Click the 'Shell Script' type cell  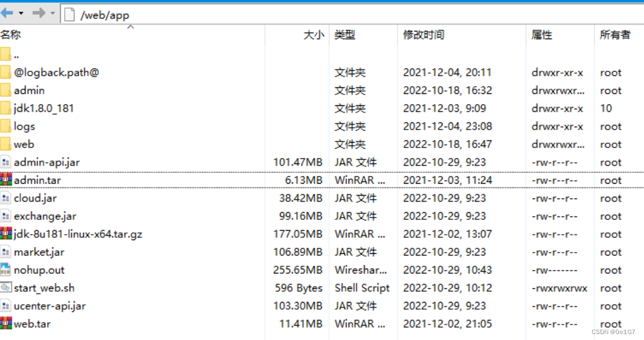(x=362, y=288)
